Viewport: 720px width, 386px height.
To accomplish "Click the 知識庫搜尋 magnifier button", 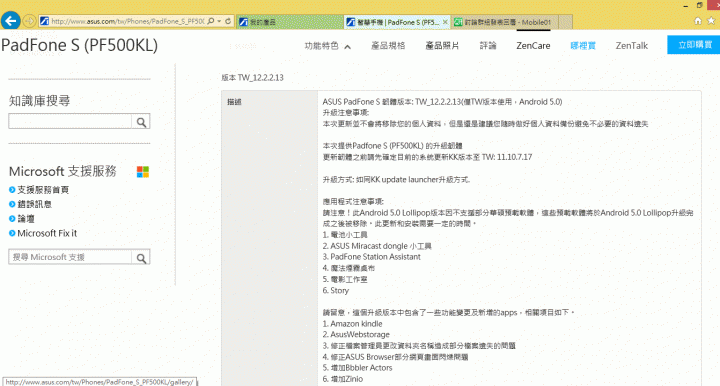I will (141, 122).
